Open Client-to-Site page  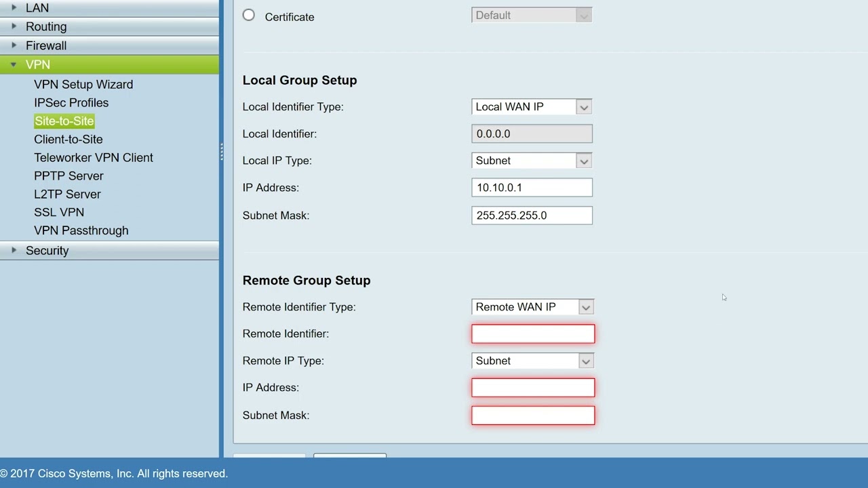[68, 139]
